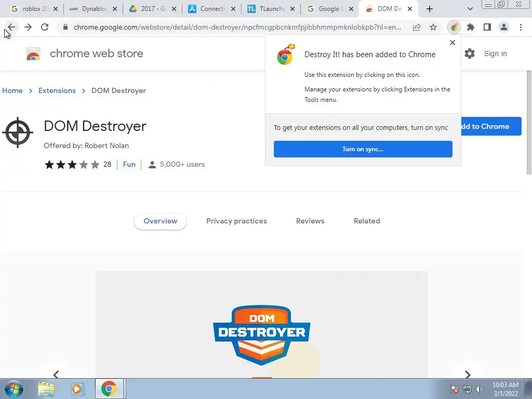
Task: Go to Home breadcrumb link
Action: tap(12, 90)
